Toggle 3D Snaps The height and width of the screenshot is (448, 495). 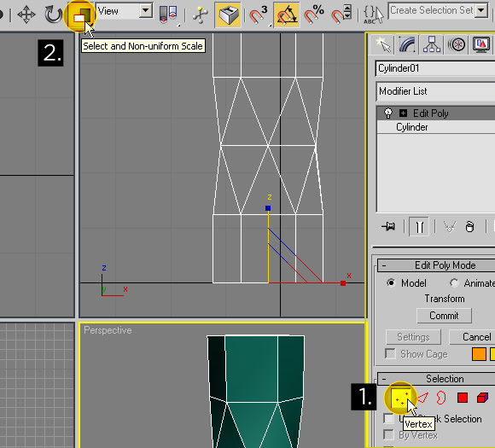[259, 15]
